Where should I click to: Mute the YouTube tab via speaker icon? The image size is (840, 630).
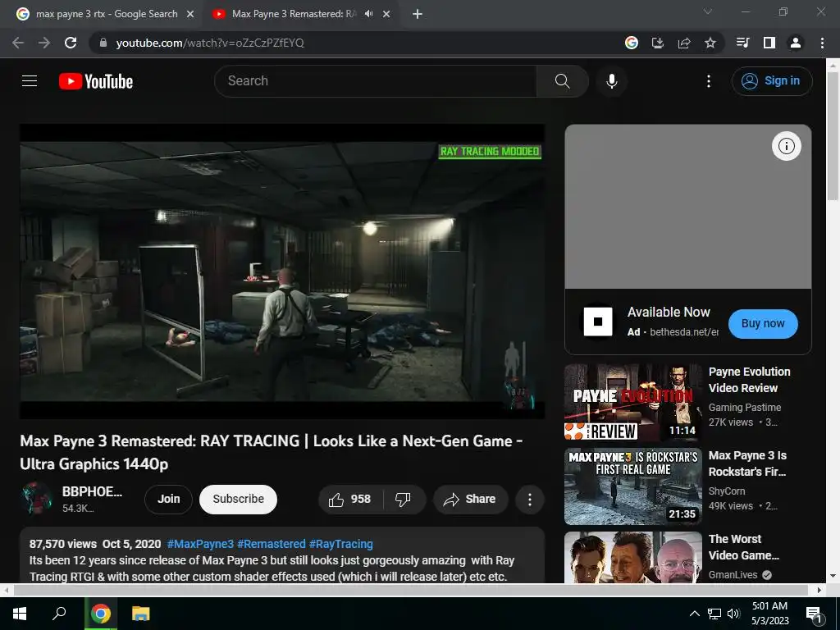tap(368, 14)
